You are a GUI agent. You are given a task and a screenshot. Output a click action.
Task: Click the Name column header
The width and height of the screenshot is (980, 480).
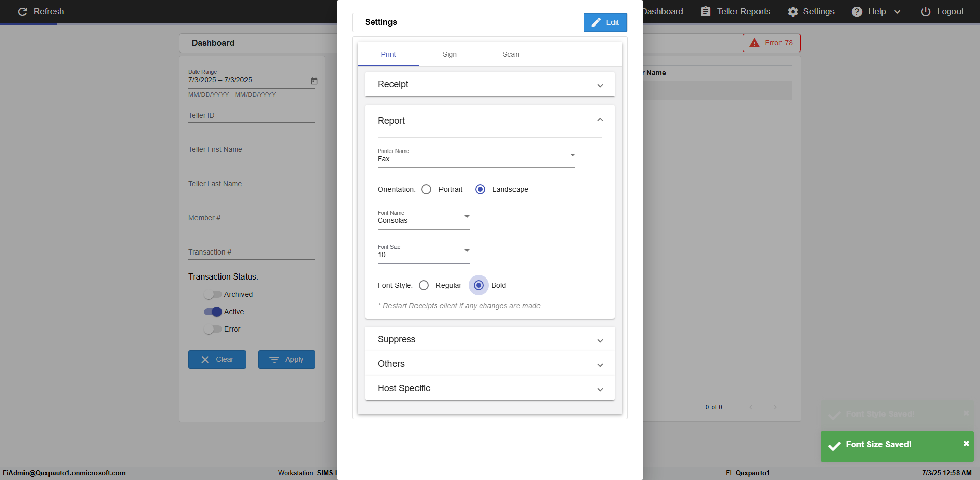point(656,73)
